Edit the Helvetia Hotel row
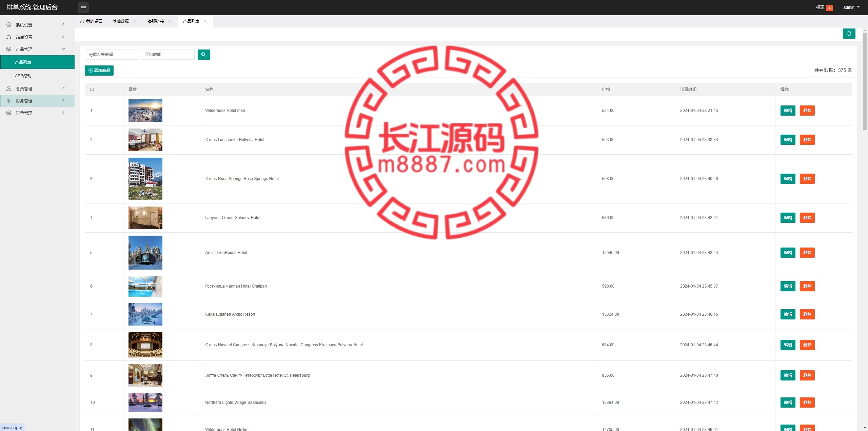The height and width of the screenshot is (431, 868). 788,140
